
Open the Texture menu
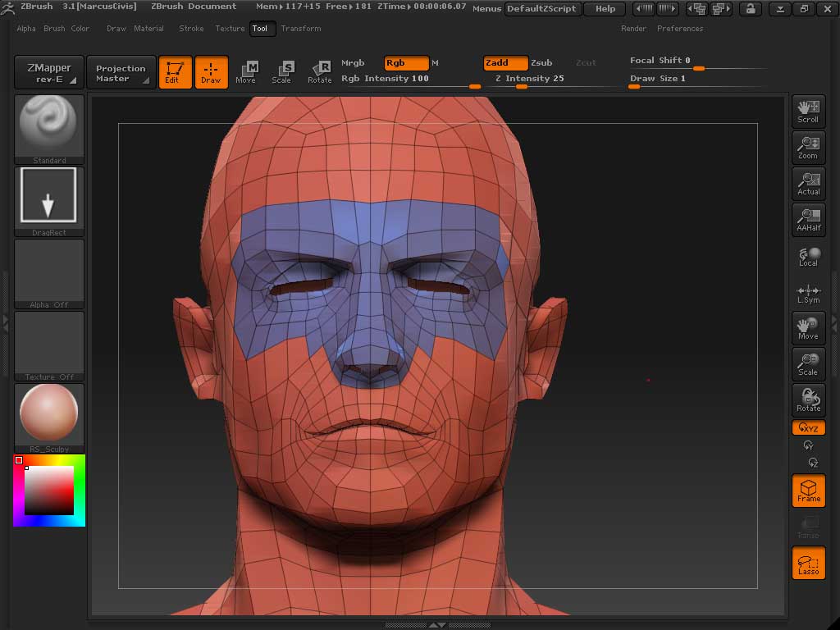pyautogui.click(x=230, y=29)
